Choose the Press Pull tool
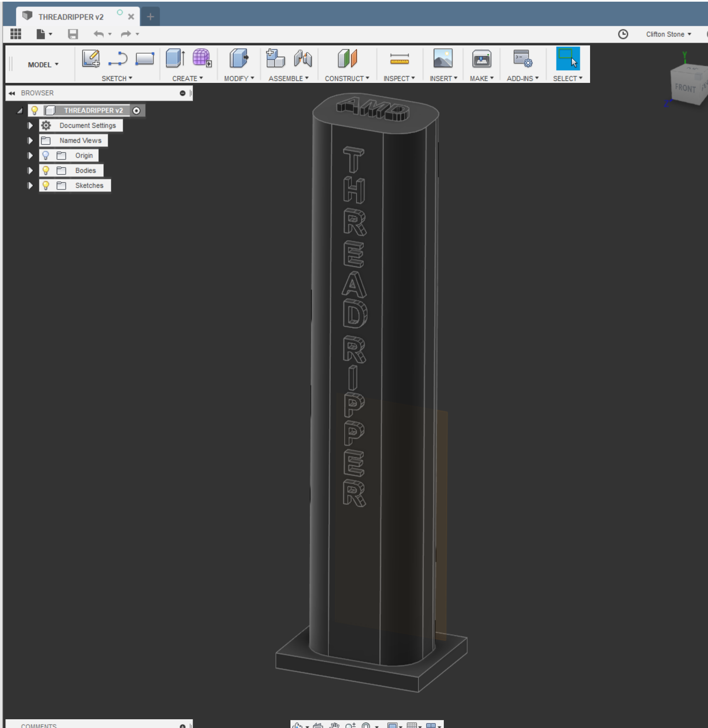Viewport: 708px width, 728px height. pos(239,58)
